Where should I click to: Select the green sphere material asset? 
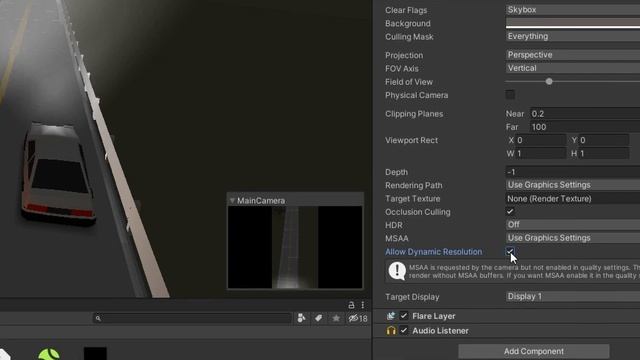pos(49,354)
